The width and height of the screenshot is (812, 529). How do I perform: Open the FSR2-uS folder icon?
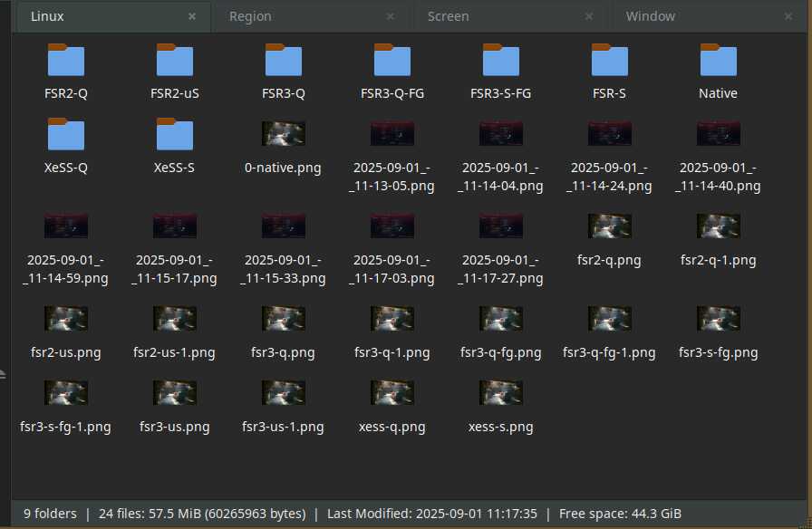175,60
